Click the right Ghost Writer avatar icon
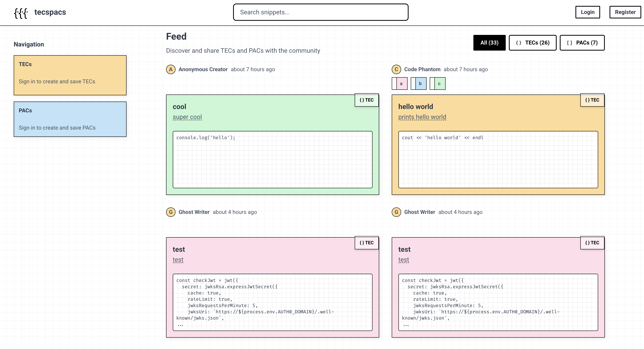The height and width of the screenshot is (349, 644). point(396,212)
